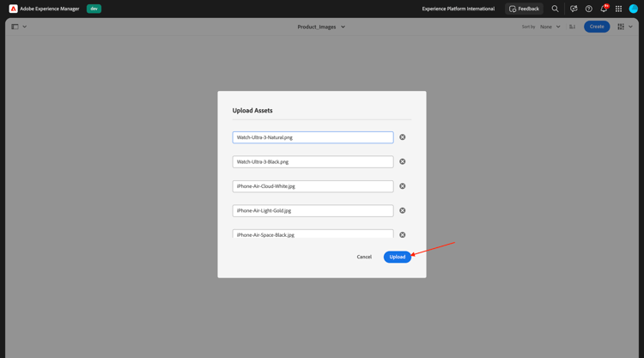Cancel the Upload Assets dialog
This screenshot has height=358, width=644.
point(364,257)
